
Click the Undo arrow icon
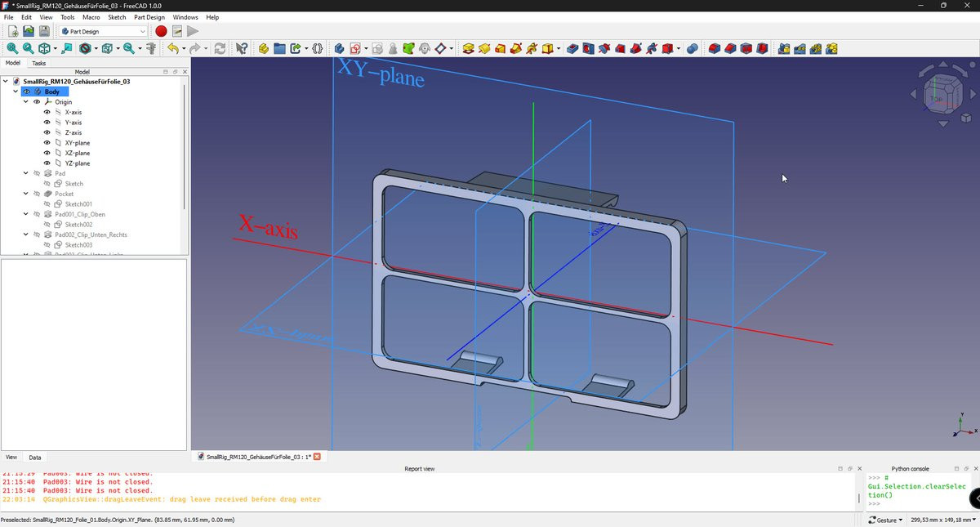172,49
